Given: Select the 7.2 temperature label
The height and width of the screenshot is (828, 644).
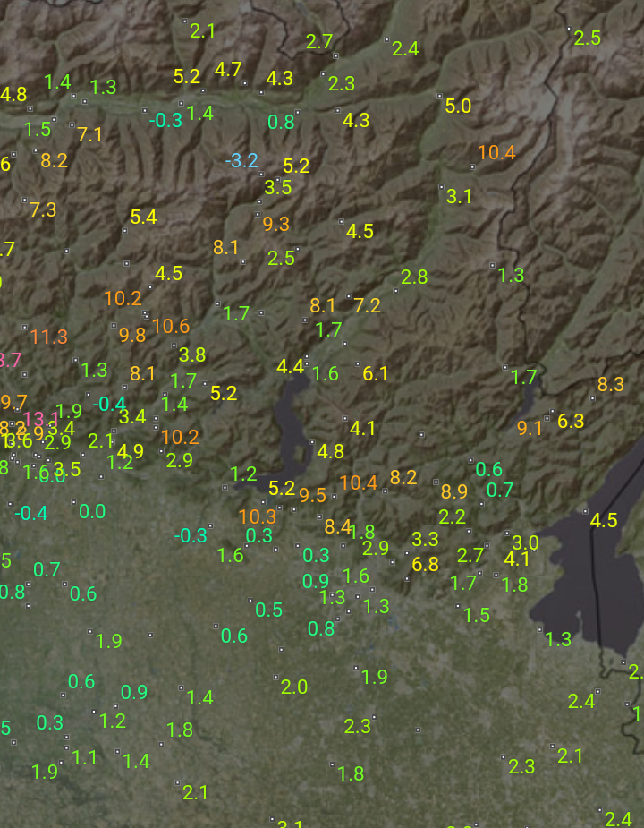Looking at the screenshot, I should [367, 305].
